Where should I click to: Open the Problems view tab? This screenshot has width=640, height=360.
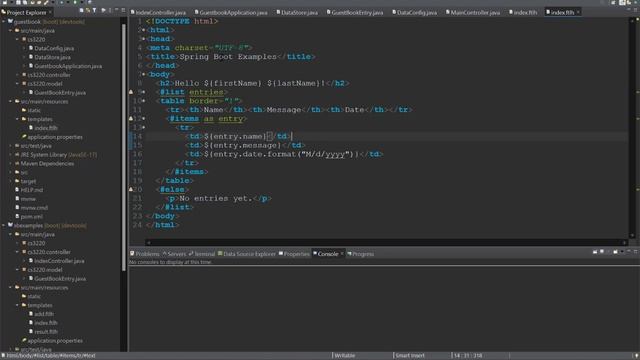(145, 254)
